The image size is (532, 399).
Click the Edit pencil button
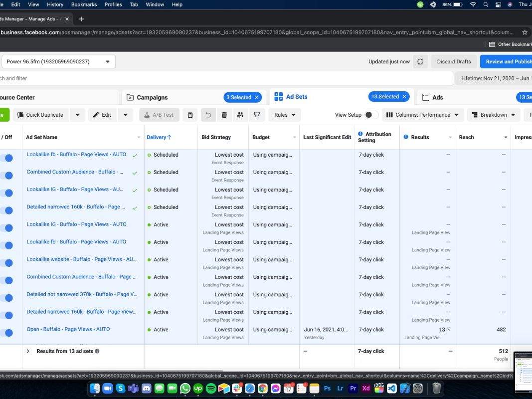tap(102, 115)
